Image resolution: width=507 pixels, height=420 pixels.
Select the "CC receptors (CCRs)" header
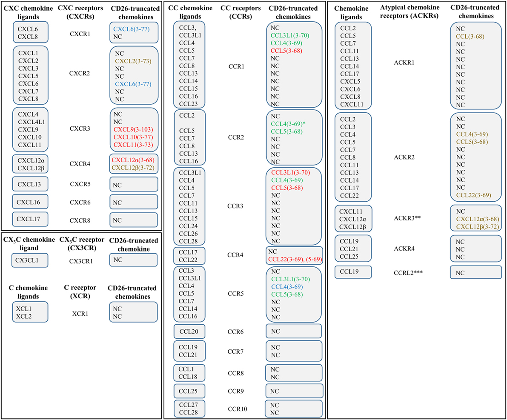point(241,12)
